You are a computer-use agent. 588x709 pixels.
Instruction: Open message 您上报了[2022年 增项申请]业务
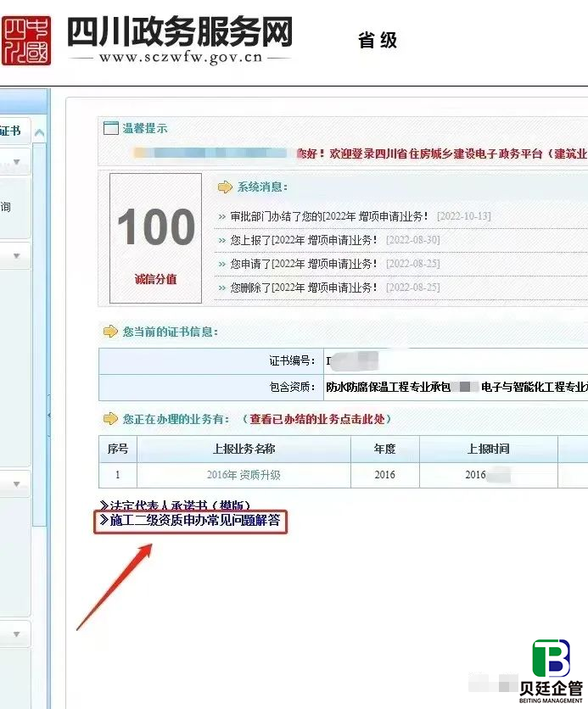(304, 240)
